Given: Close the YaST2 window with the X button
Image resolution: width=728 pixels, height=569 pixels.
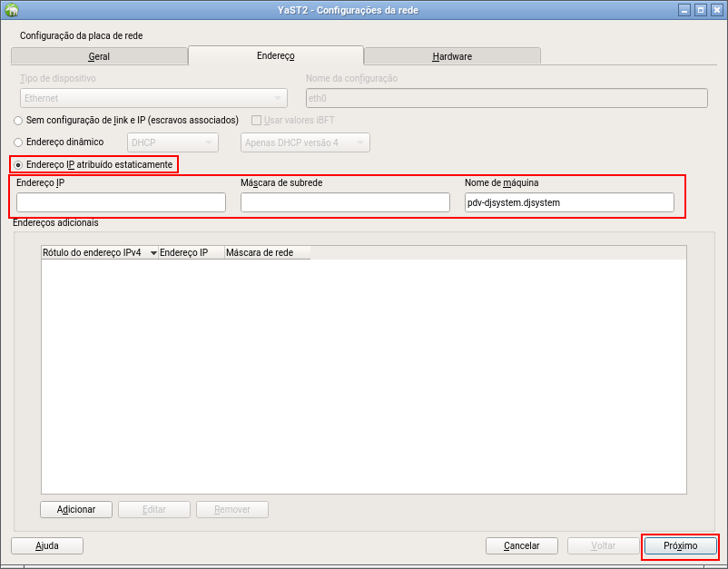Looking at the screenshot, I should click(716, 10).
